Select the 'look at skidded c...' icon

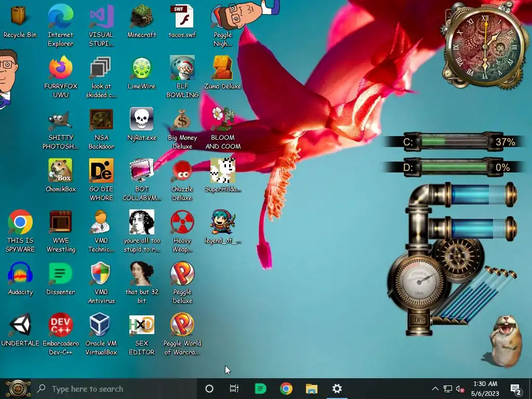pos(101,76)
